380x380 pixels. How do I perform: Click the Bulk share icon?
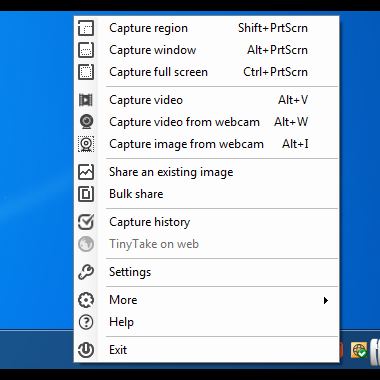coord(86,194)
